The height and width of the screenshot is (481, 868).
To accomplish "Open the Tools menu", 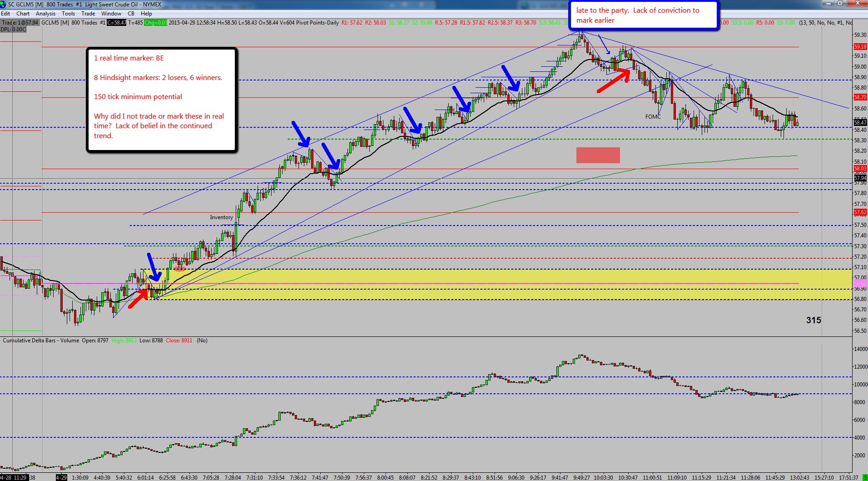I will tap(68, 14).
